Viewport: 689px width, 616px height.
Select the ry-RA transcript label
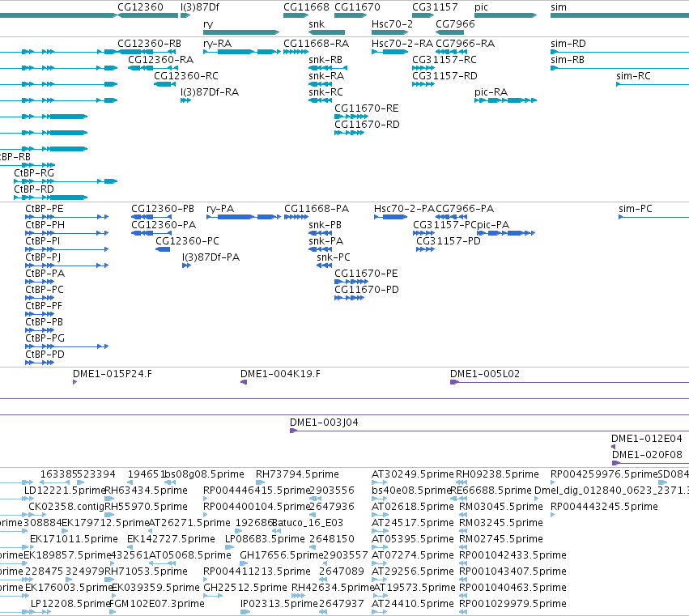pos(218,44)
